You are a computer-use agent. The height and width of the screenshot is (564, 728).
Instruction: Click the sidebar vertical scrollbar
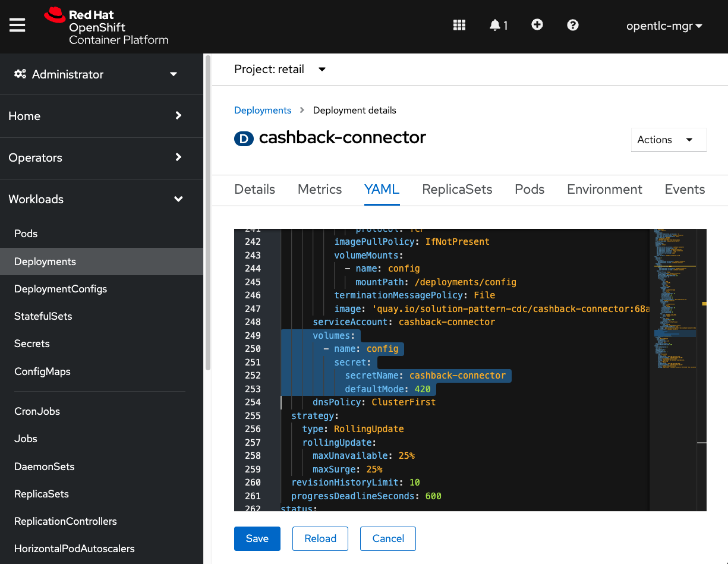207,214
